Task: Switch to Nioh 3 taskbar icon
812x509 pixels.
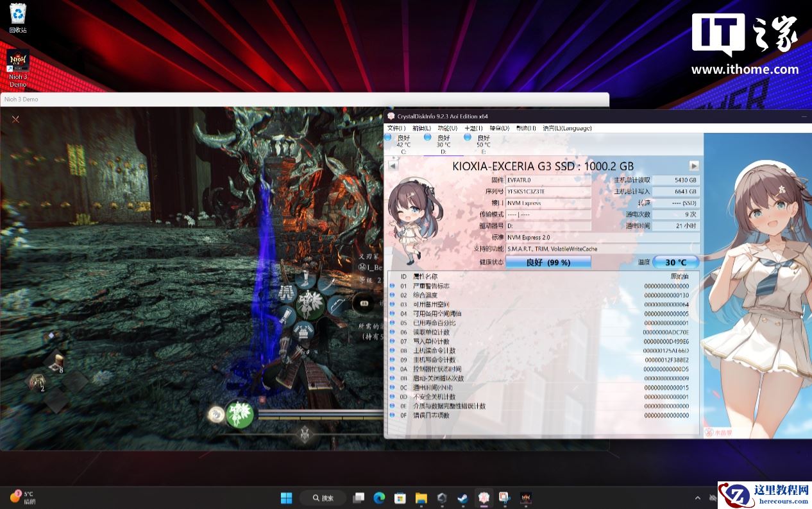Action: [526, 497]
